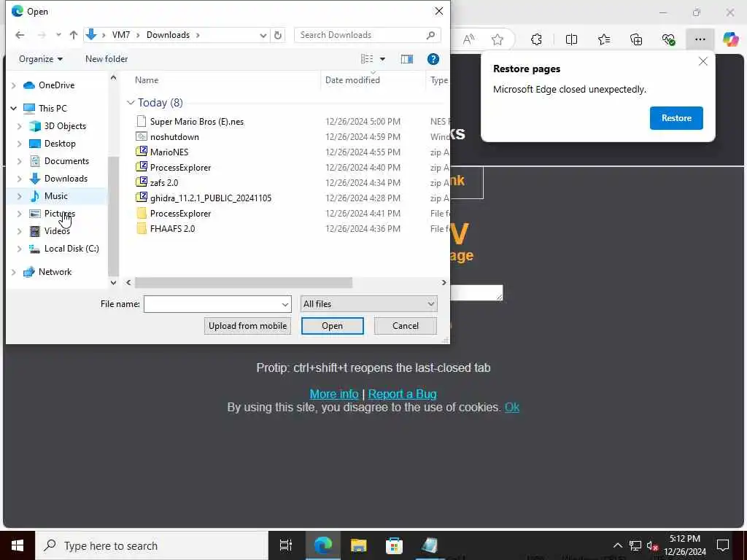747x560 pixels.
Task: Open Local Disk (C:) in sidebar
Action: click(71, 249)
